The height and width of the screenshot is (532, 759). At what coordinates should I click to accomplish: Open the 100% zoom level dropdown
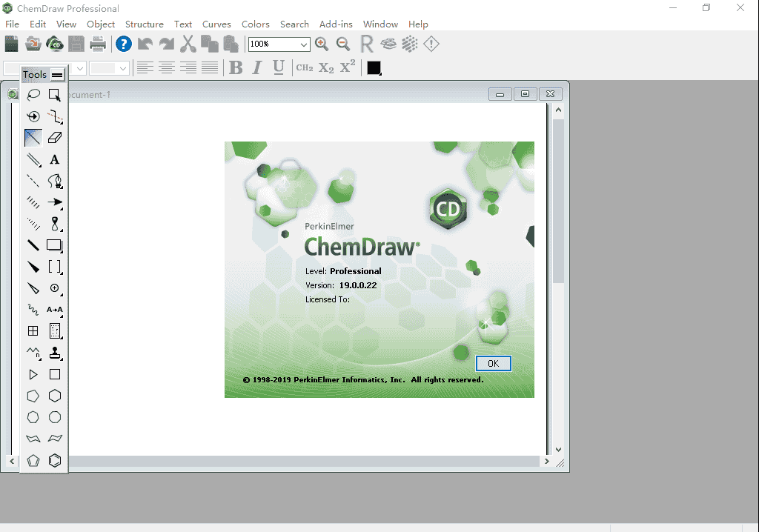[x=303, y=44]
